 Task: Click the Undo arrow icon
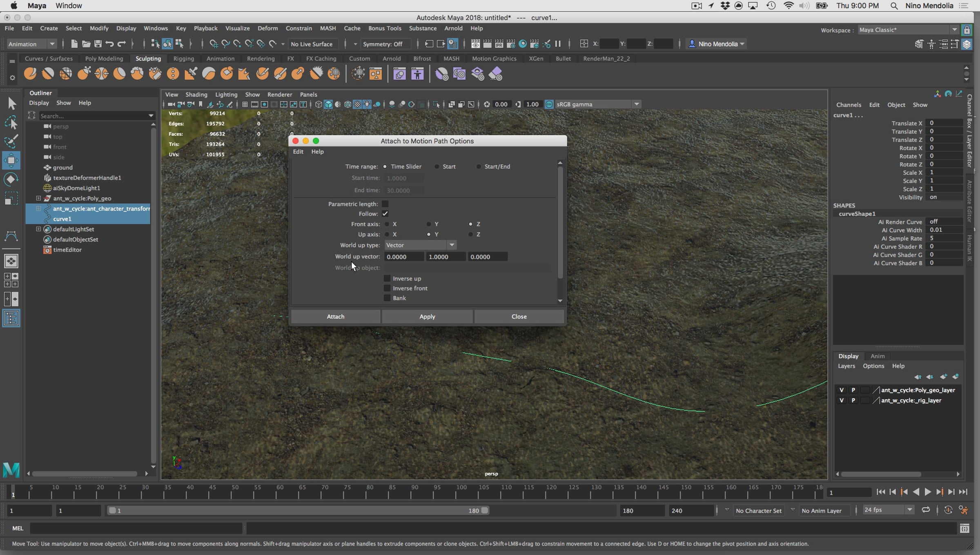point(109,44)
